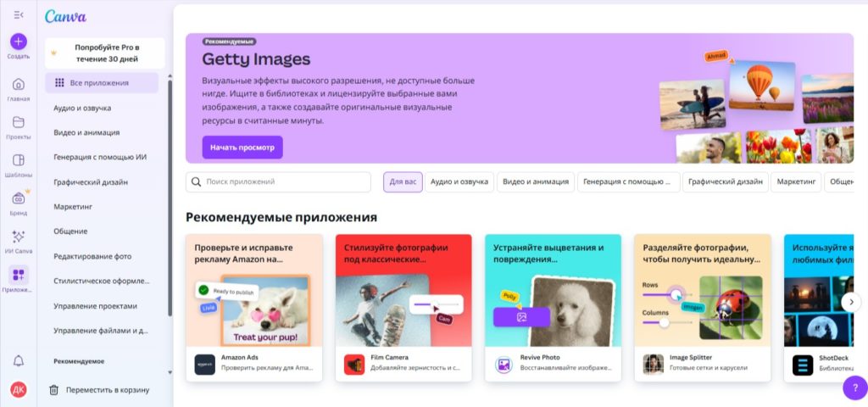
Task: Select the Генерация с помощью filter chip
Action: [628, 181]
